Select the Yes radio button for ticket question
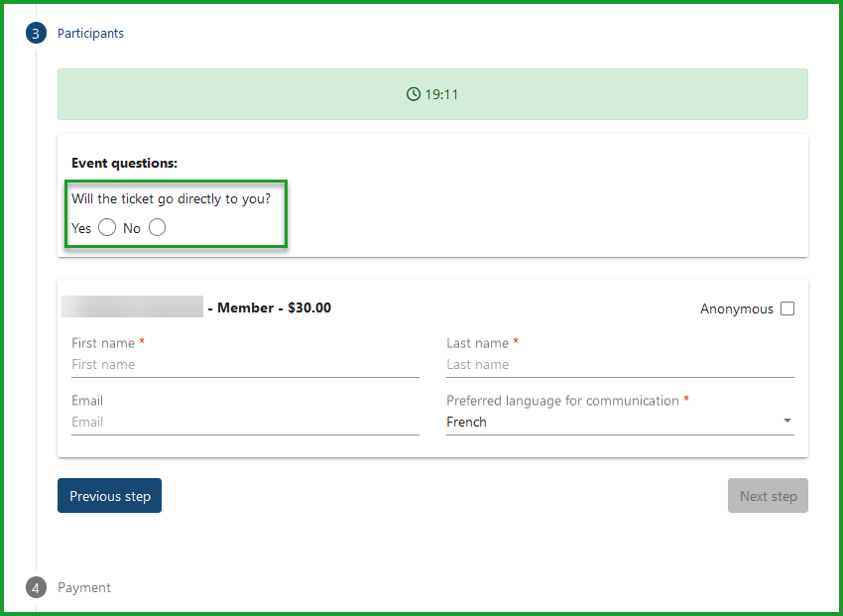Image resolution: width=843 pixels, height=616 pixels. click(106, 227)
